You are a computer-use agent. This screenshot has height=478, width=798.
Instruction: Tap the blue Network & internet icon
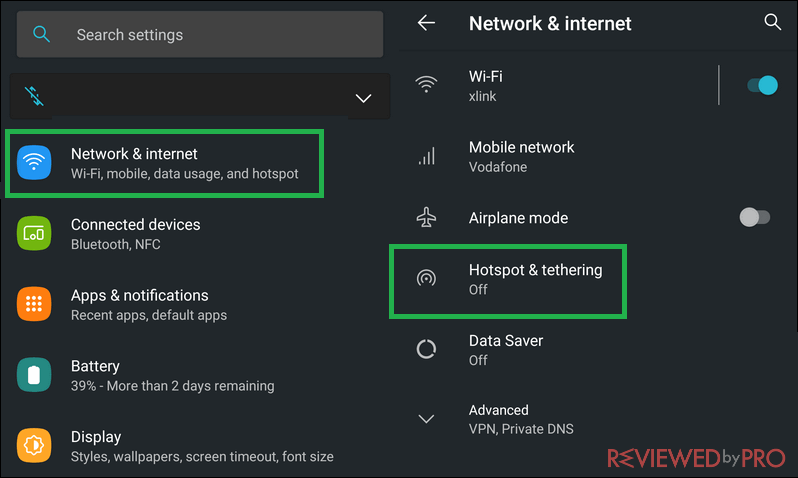tap(34, 162)
